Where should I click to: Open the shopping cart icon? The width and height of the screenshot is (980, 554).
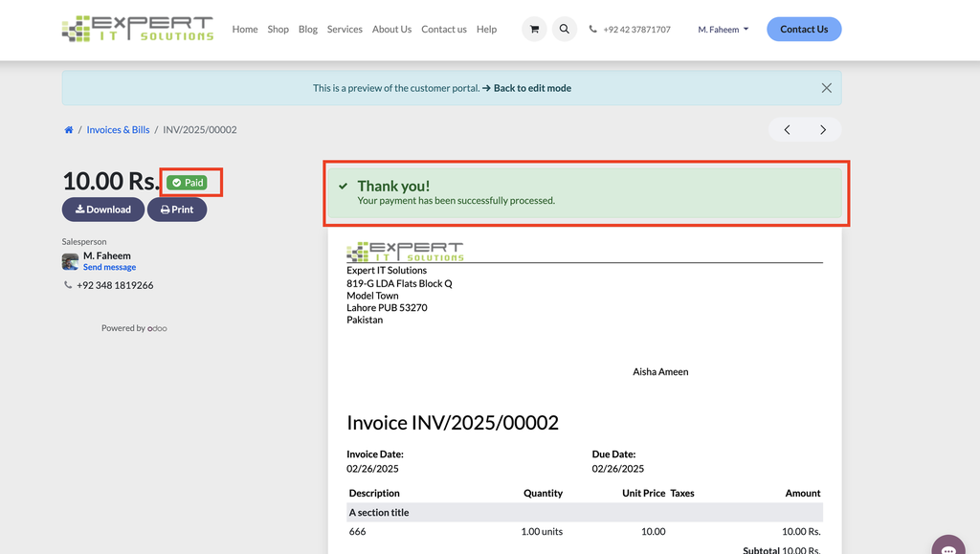(x=534, y=29)
